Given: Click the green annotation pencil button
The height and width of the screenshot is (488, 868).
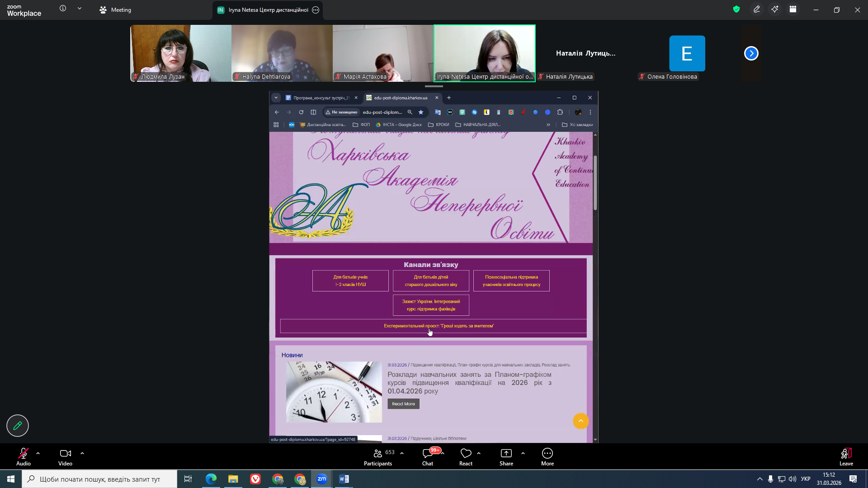Looking at the screenshot, I should (x=18, y=426).
